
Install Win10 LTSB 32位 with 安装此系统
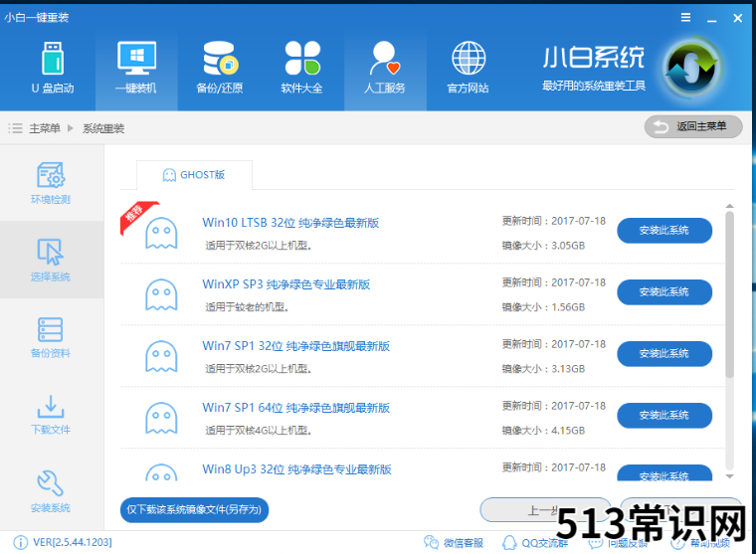664,231
